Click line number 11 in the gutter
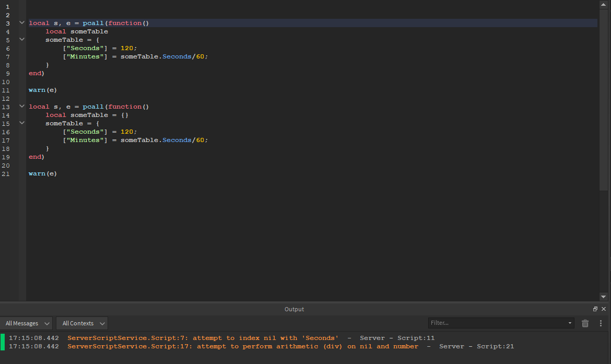The image size is (611, 364). pyautogui.click(x=6, y=90)
